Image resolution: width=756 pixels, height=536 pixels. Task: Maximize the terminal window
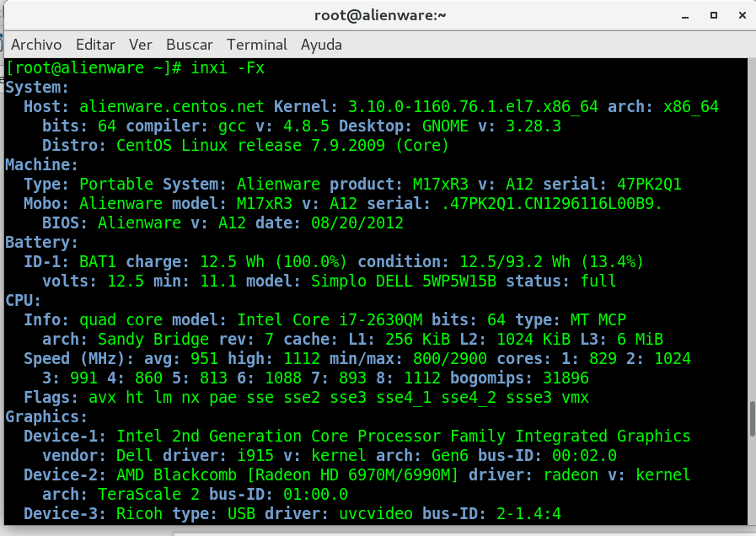713,14
